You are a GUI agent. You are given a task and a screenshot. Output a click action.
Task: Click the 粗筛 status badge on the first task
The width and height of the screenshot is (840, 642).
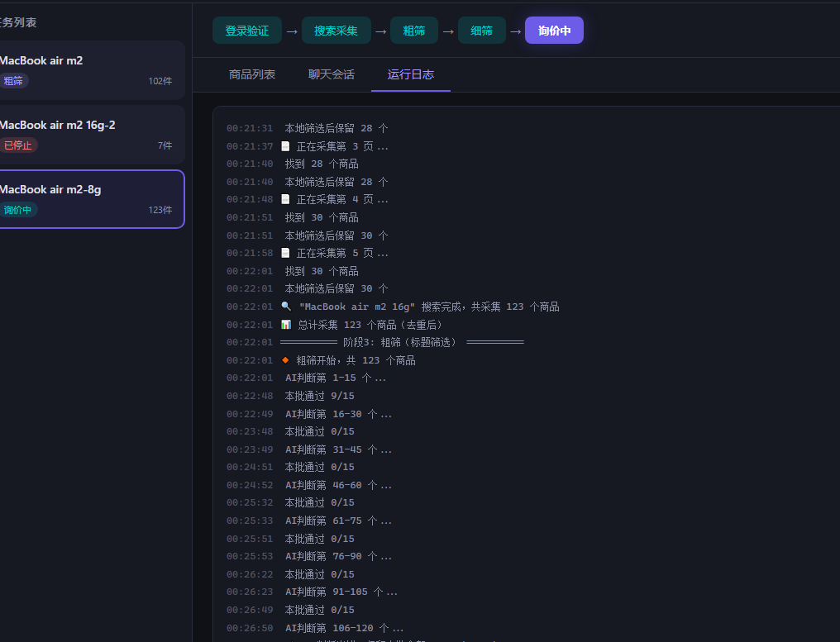(13, 81)
